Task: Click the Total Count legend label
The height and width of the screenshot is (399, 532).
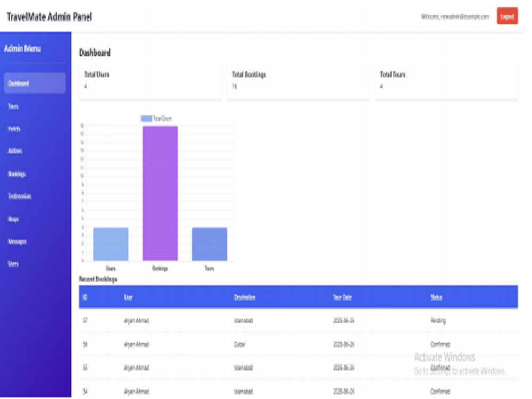Action: click(x=162, y=119)
